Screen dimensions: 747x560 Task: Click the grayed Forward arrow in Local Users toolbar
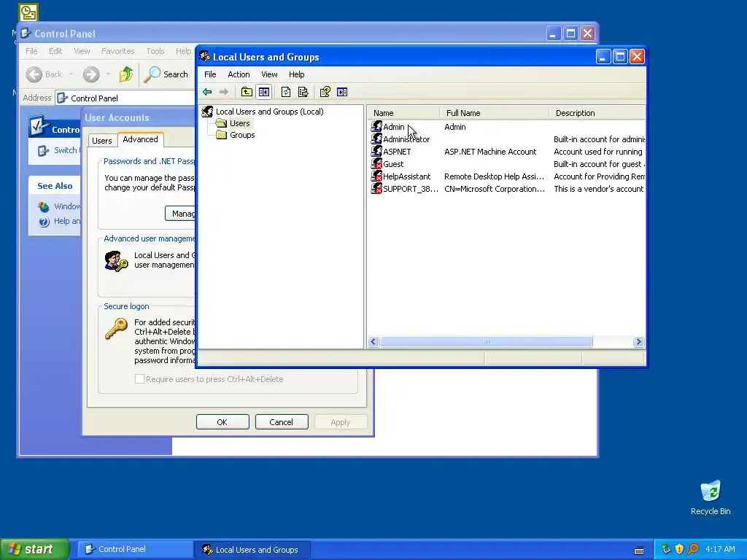click(223, 92)
